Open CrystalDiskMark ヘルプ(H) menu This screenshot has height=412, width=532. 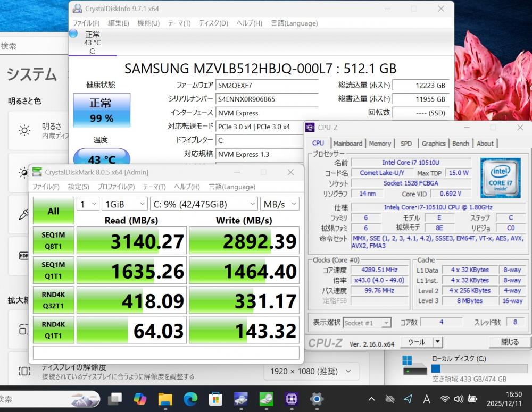click(x=187, y=187)
